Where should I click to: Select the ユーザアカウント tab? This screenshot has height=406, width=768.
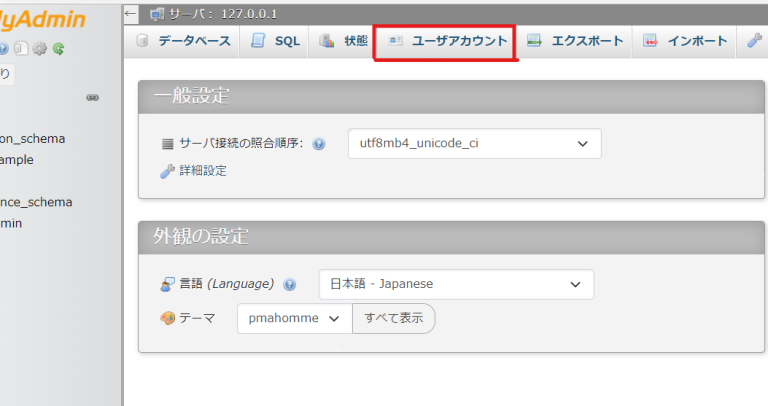[x=447, y=41]
